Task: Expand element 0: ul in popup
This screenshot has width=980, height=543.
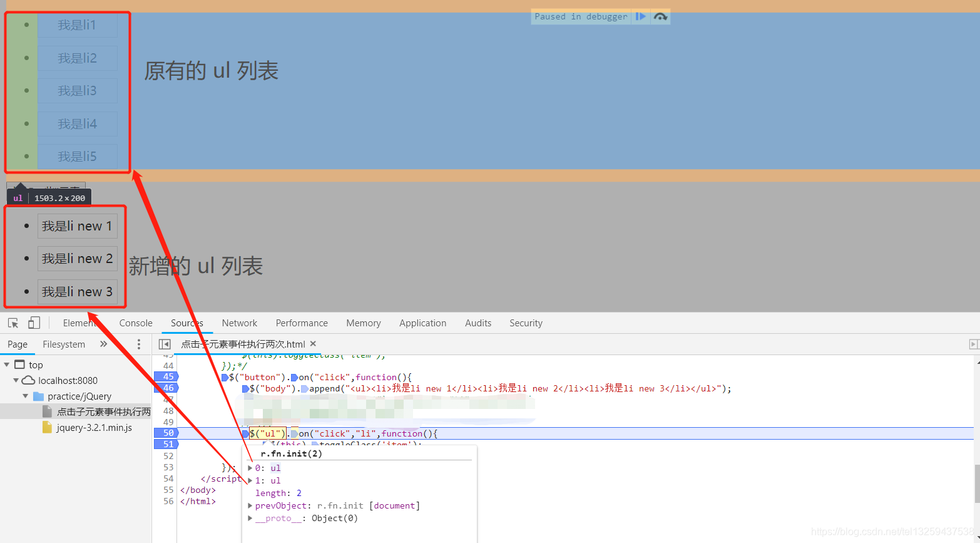Action: pyautogui.click(x=250, y=468)
